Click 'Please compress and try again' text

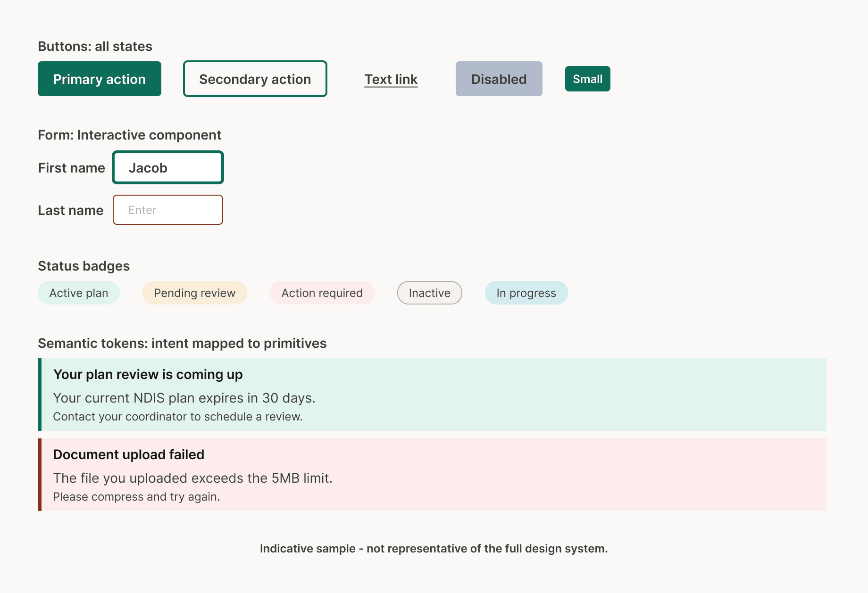[136, 497]
